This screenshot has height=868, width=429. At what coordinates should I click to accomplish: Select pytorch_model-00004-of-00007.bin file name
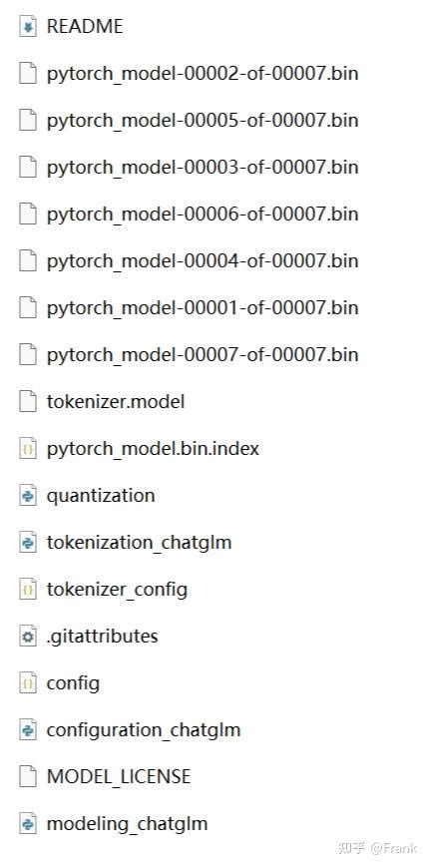coord(203,261)
